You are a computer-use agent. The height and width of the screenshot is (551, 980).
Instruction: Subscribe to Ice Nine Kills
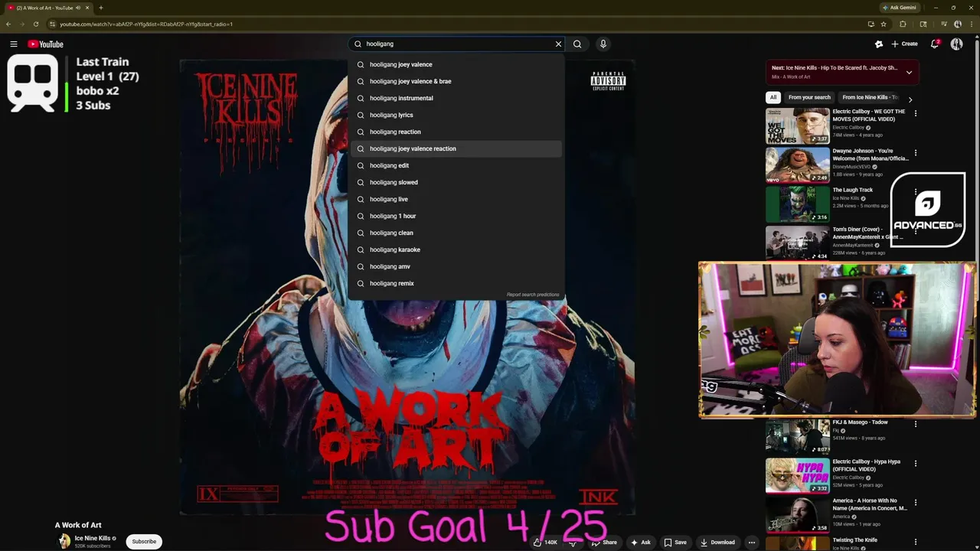tap(144, 541)
